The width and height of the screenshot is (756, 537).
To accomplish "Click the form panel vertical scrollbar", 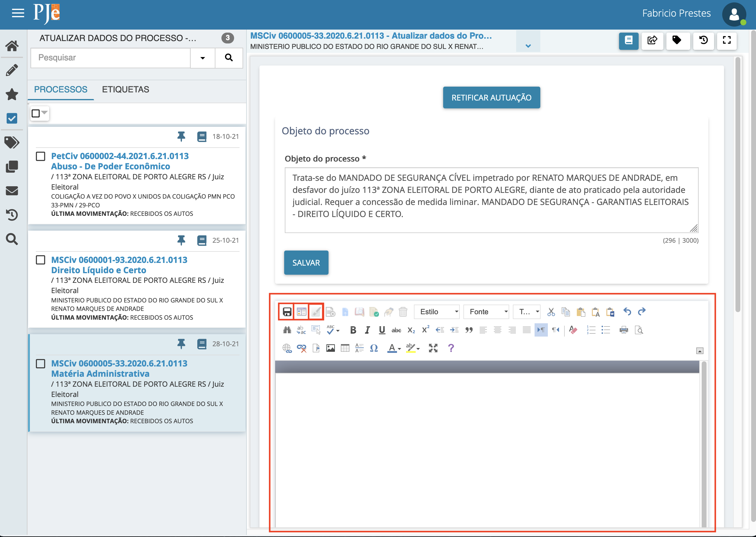I will click(x=738, y=185).
